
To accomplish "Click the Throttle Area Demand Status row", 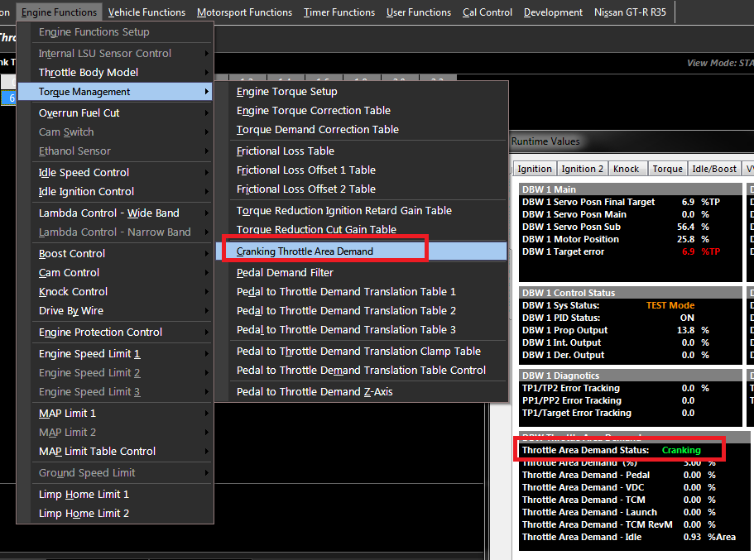I will tap(621, 450).
